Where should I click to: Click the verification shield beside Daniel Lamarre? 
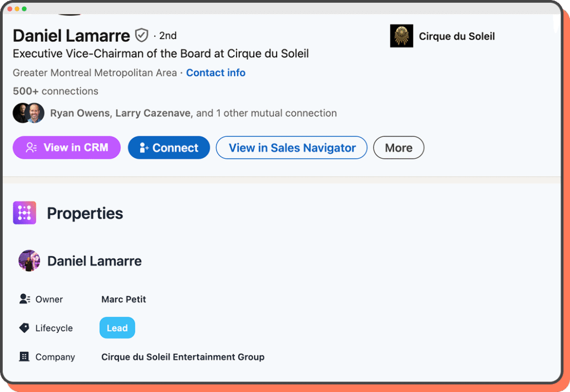[142, 36]
